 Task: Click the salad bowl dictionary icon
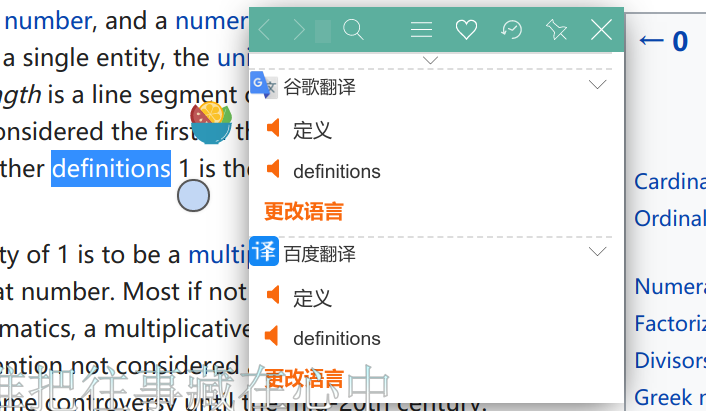(211, 122)
